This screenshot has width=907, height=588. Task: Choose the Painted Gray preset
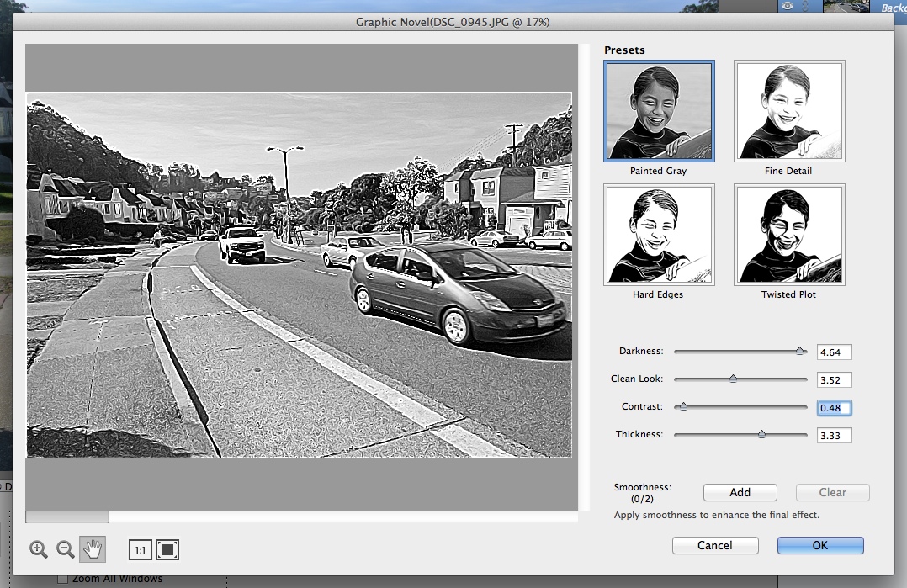tap(659, 111)
